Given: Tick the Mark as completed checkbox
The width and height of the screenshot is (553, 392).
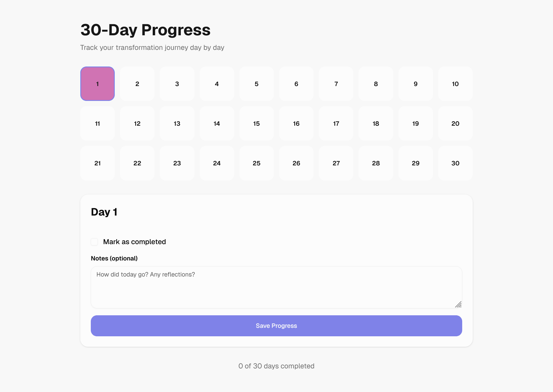Looking at the screenshot, I should click(94, 242).
